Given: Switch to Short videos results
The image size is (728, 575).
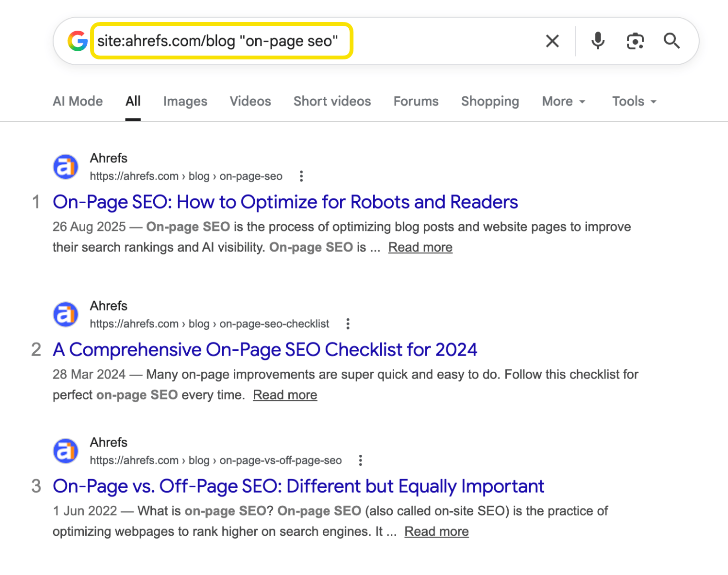Looking at the screenshot, I should (332, 101).
